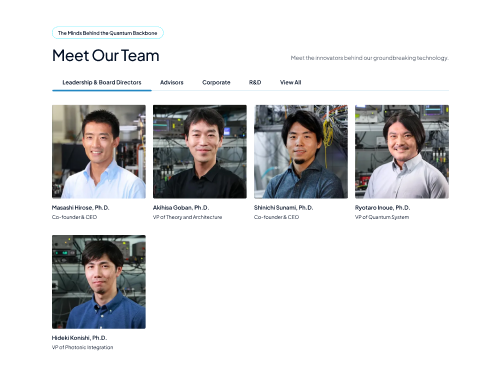
Task: Click the name Shinichi Sunami, Ph.D.
Action: point(283,208)
